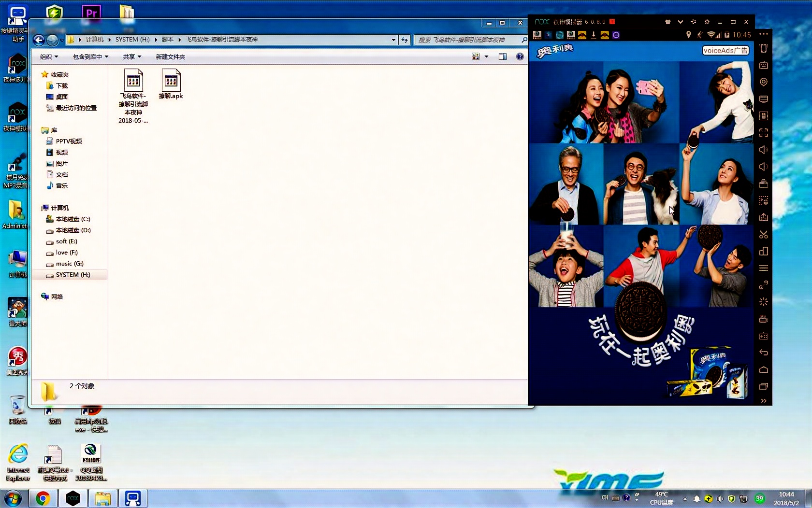The width and height of the screenshot is (812, 508).
Task: Click 脚本 in the address breadcrumb
Action: click(x=167, y=40)
